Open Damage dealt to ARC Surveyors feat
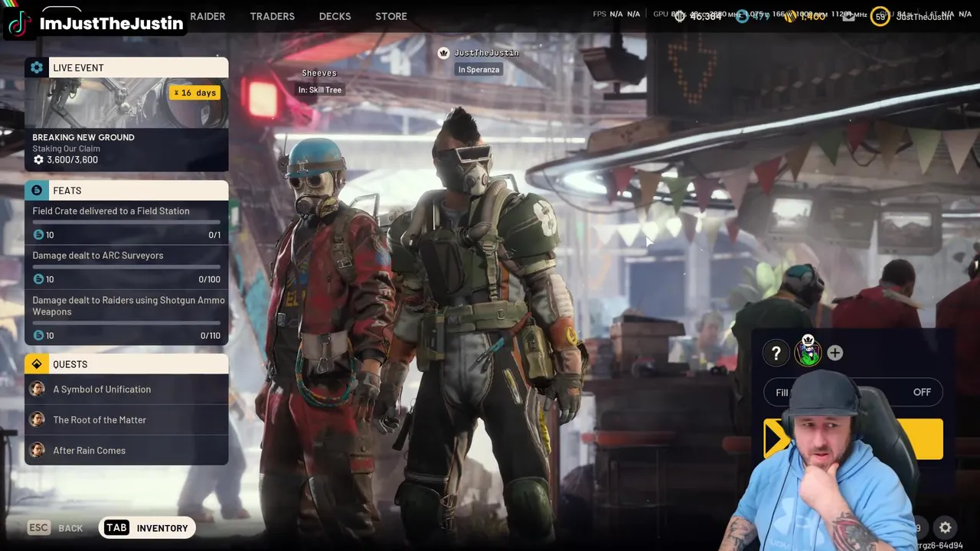The image size is (980, 551). [126, 267]
